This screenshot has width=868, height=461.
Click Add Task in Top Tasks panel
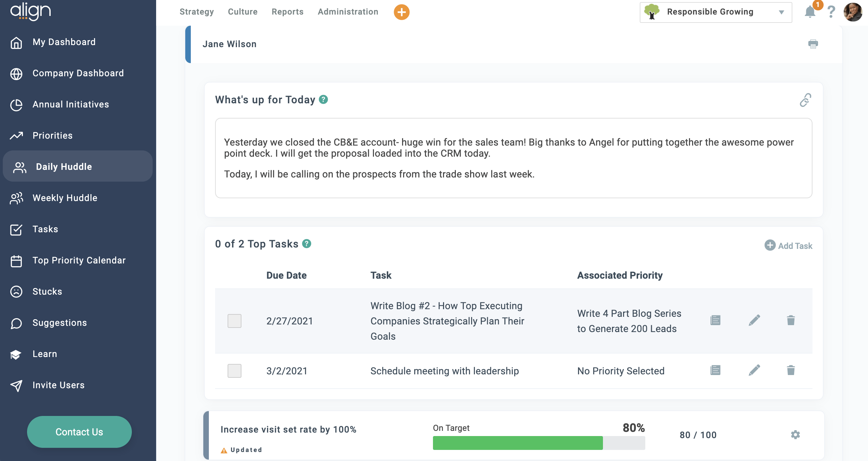pyautogui.click(x=788, y=245)
